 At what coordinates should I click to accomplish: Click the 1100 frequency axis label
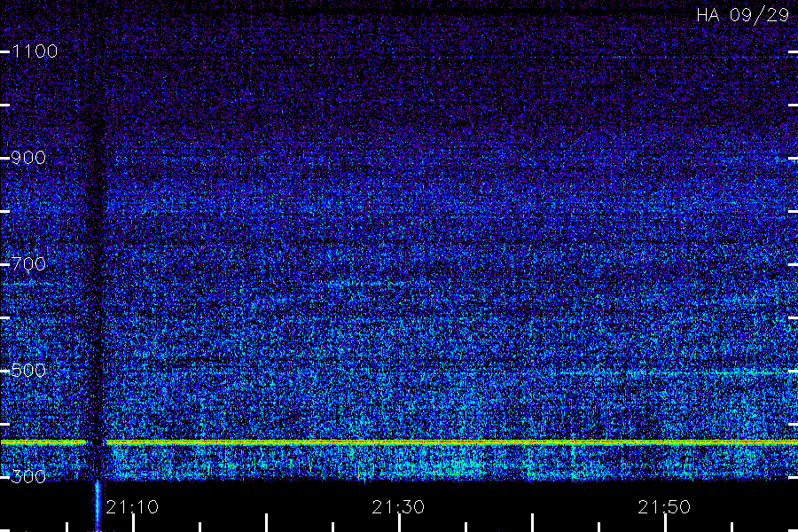coord(35,51)
